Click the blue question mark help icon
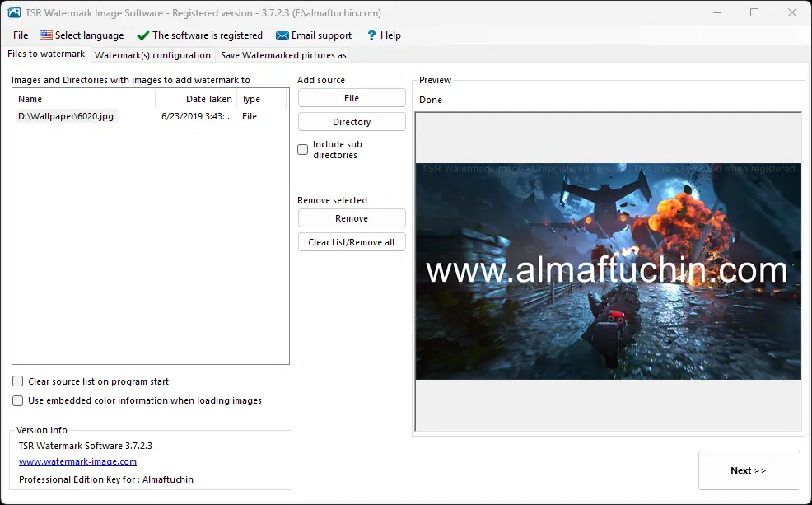 pos(371,35)
